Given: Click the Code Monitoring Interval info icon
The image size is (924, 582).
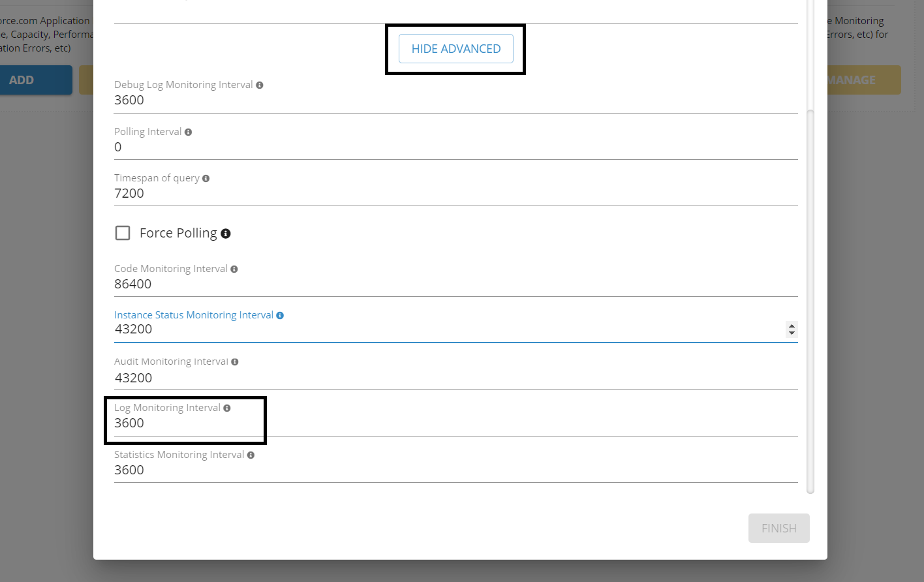Looking at the screenshot, I should point(234,268).
